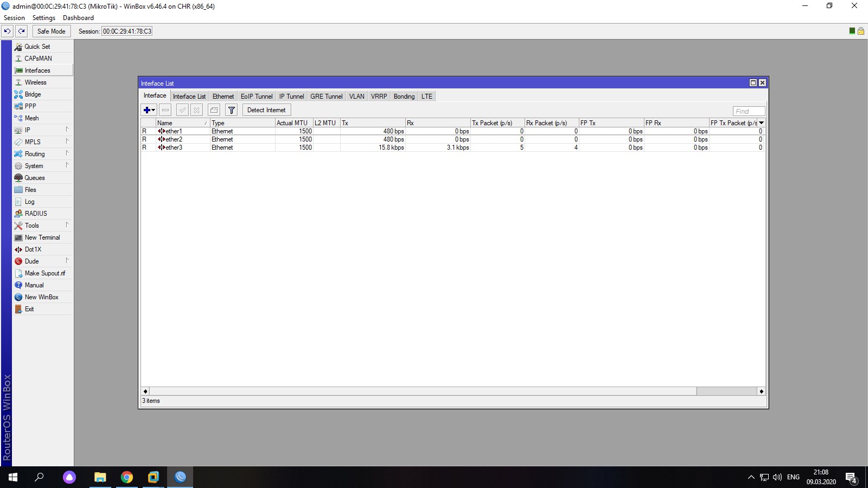The image size is (868, 488).
Task: Open File Explorer from taskbar
Action: pos(100,477)
